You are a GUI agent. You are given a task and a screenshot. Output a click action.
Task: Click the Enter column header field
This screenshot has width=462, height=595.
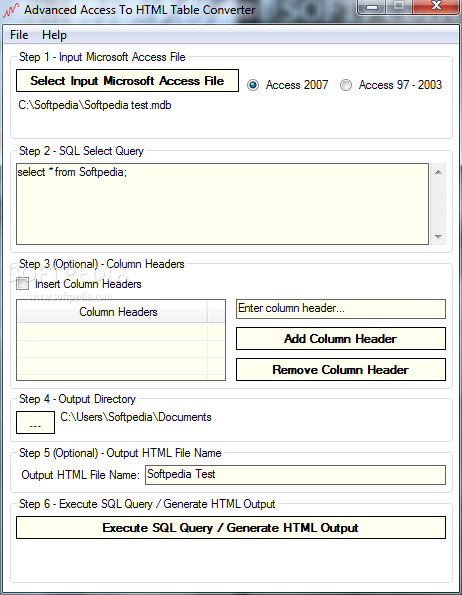(x=341, y=309)
